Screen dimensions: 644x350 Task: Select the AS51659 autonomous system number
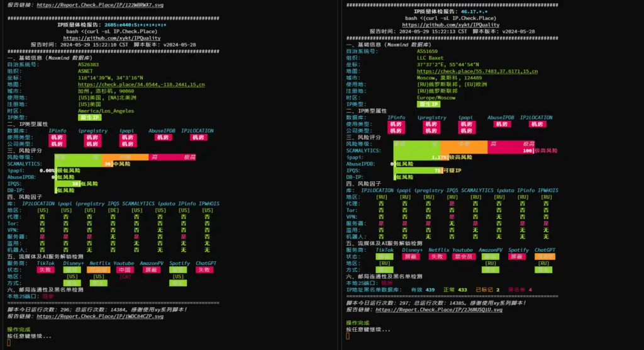tap(428, 51)
